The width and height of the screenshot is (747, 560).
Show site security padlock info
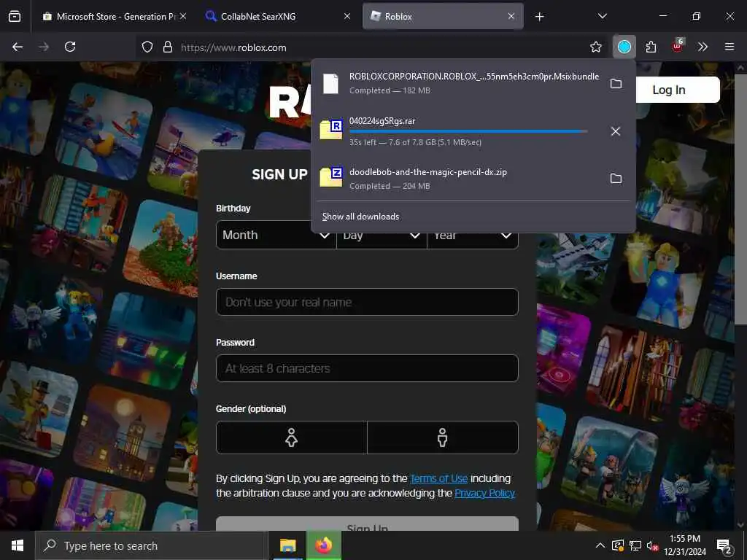pyautogui.click(x=167, y=47)
